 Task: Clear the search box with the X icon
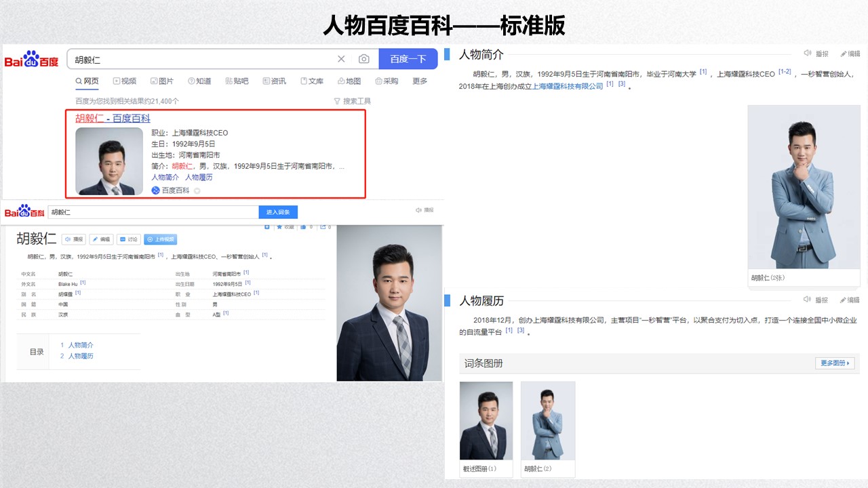click(341, 59)
